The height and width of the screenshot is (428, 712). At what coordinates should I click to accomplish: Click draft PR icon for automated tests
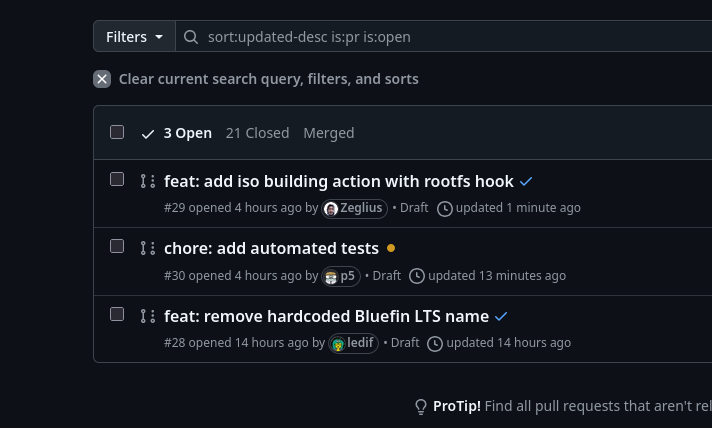point(148,248)
